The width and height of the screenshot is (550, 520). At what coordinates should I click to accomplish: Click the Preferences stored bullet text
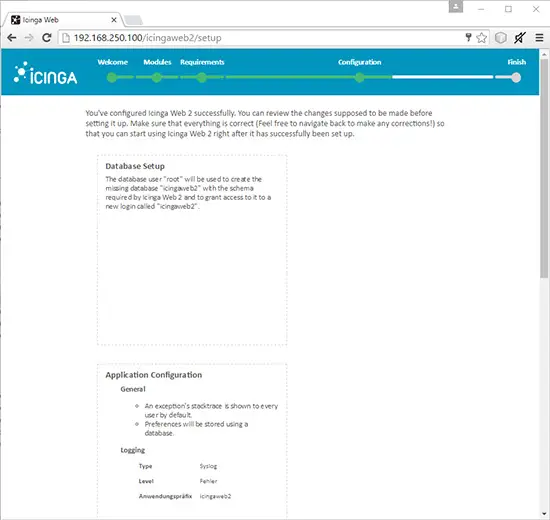click(x=196, y=429)
